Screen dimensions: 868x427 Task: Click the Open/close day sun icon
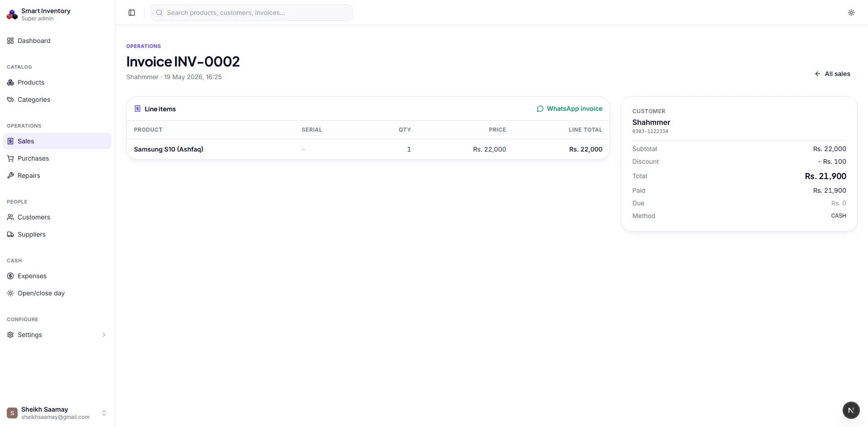tap(10, 293)
